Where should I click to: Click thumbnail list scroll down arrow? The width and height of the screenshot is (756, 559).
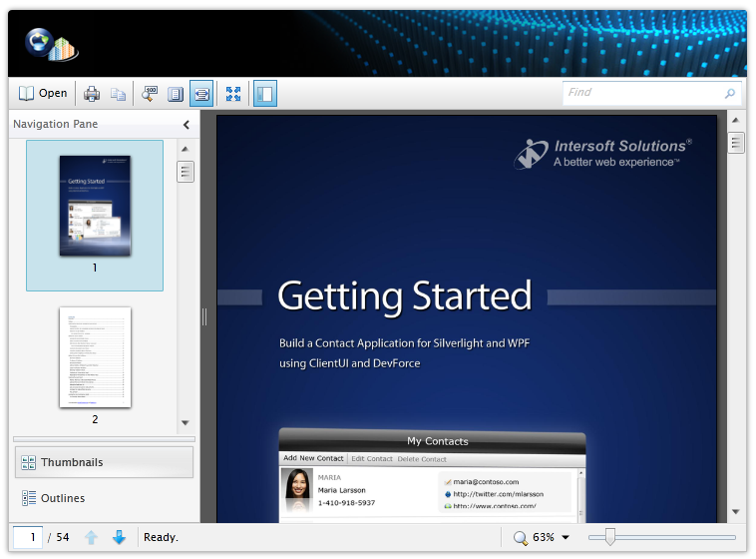(x=186, y=423)
